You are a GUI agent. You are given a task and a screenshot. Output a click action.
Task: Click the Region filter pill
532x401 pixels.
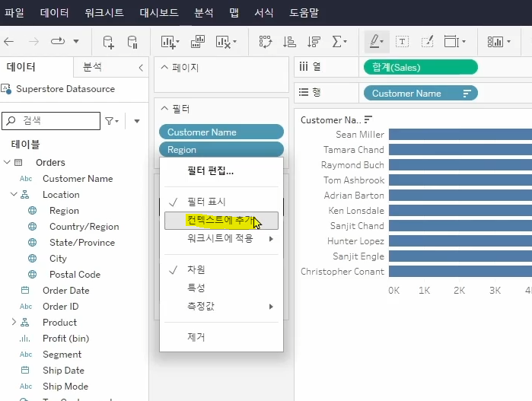click(x=221, y=150)
